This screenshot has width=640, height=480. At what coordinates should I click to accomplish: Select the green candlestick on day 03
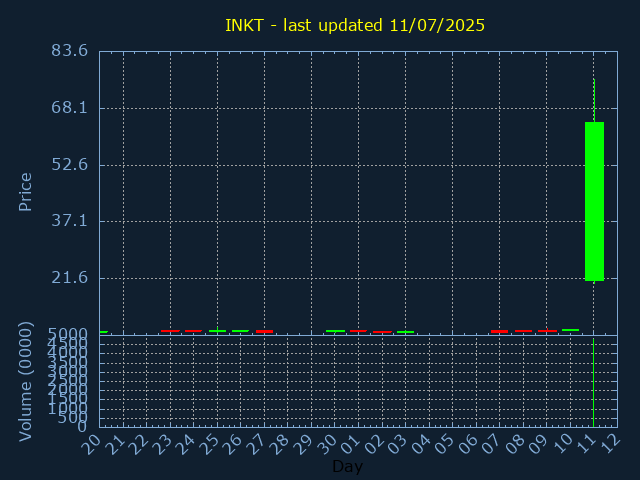click(405, 332)
